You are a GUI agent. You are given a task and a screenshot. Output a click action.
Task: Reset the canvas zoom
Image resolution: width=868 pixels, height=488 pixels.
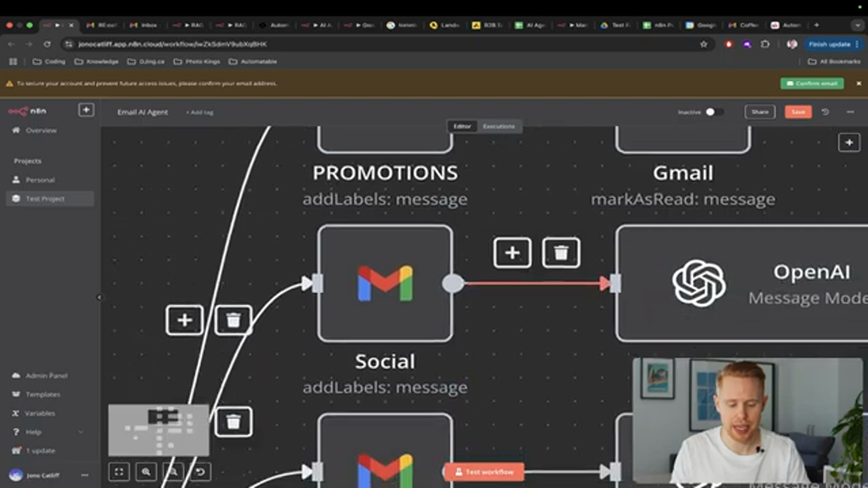(200, 472)
